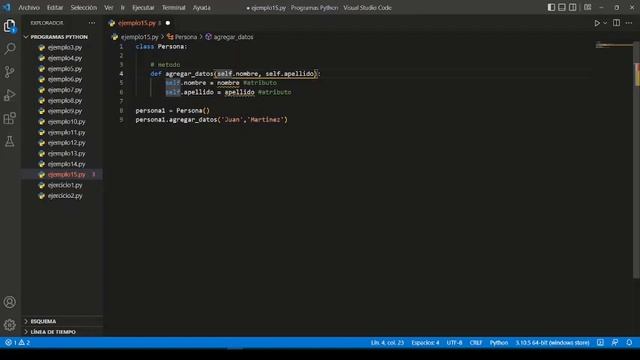Screen dimensions: 640x360
Task: Run the Python file with play button
Action: pyautogui.click(x=597, y=23)
